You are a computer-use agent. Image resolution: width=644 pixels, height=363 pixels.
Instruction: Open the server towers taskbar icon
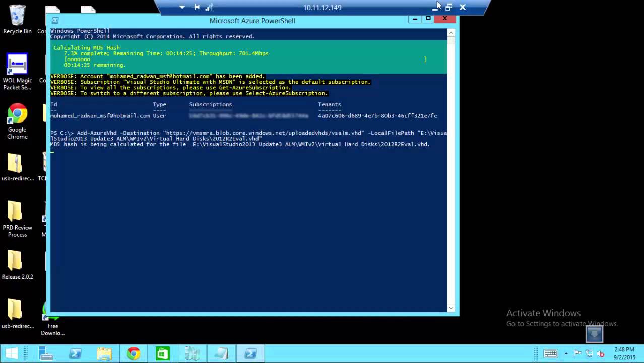pos(192,353)
